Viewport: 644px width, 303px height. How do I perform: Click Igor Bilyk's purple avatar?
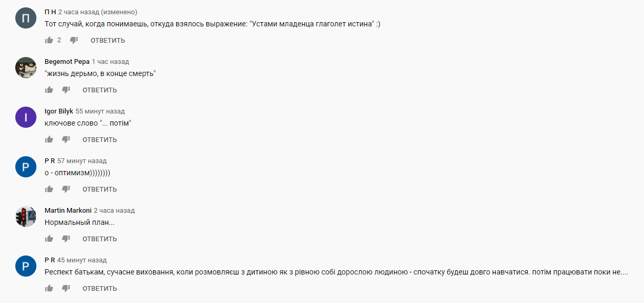coord(26,117)
